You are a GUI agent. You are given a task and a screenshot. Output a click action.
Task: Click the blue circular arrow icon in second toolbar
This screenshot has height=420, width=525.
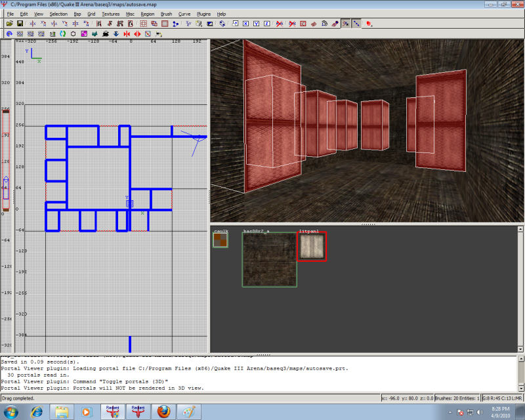tap(9, 34)
